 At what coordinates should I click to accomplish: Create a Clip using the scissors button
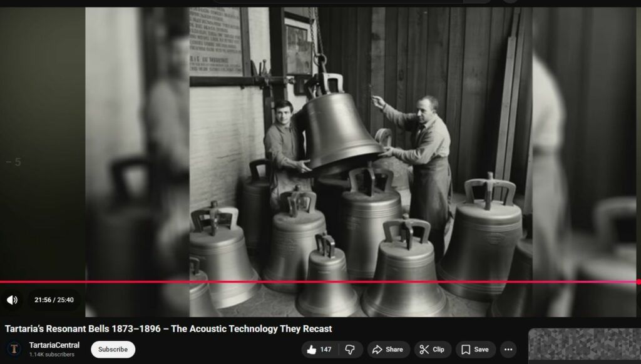(433, 350)
